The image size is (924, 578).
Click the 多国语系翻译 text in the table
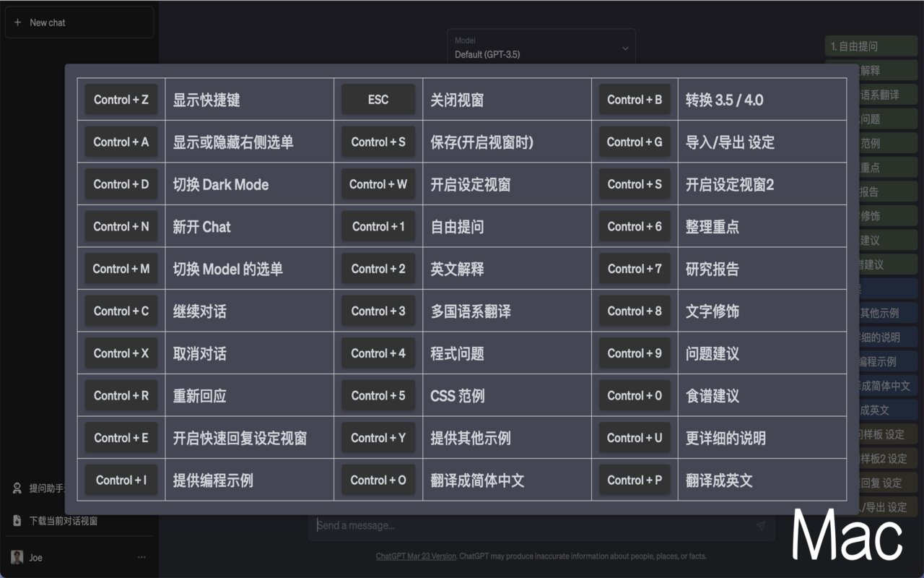471,311
